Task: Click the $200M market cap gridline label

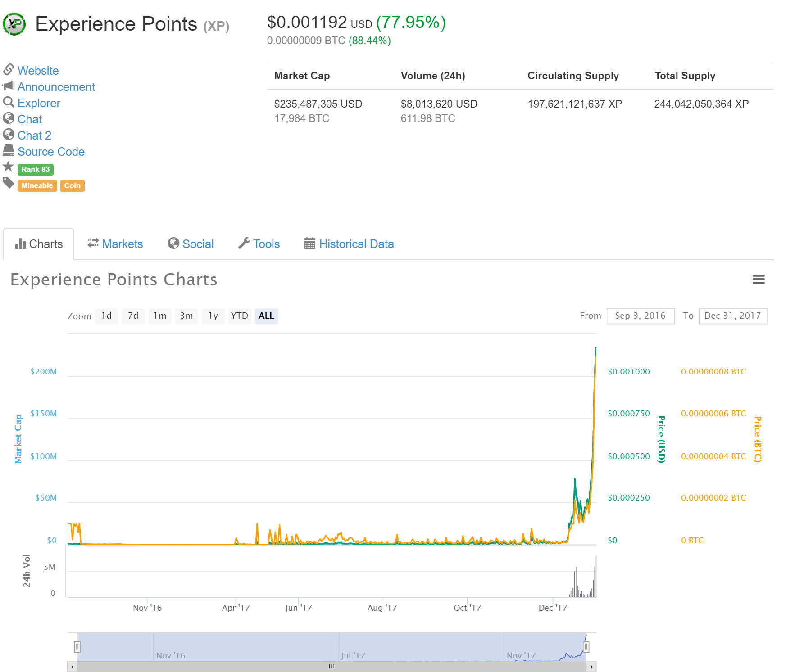Action: tap(44, 371)
